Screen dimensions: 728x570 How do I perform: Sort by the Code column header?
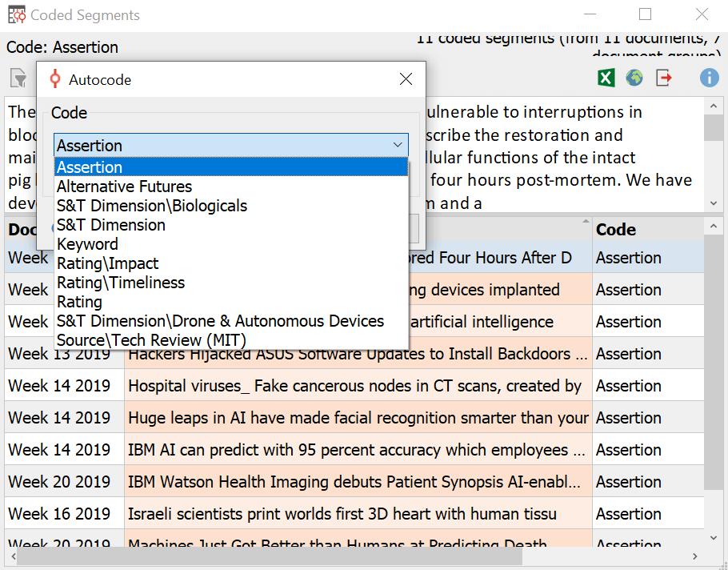(616, 230)
